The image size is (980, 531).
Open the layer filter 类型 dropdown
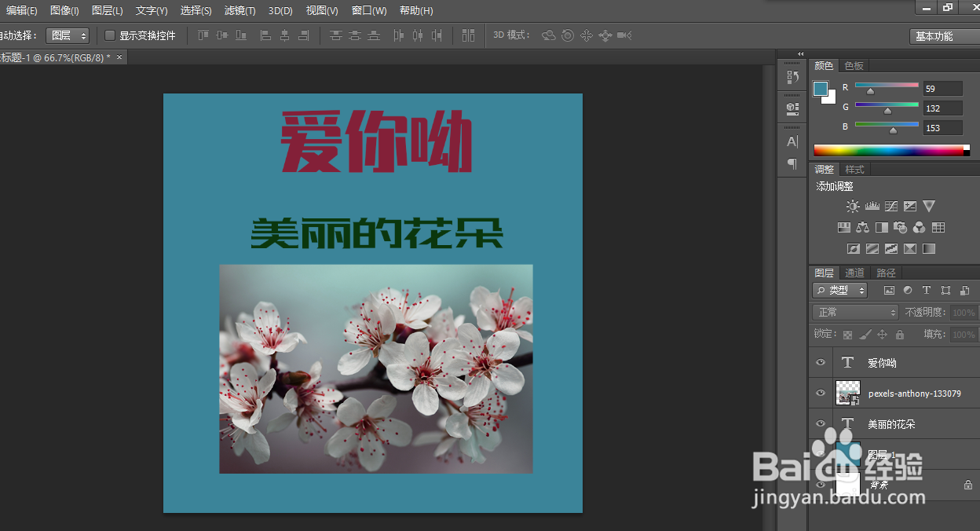pos(839,290)
